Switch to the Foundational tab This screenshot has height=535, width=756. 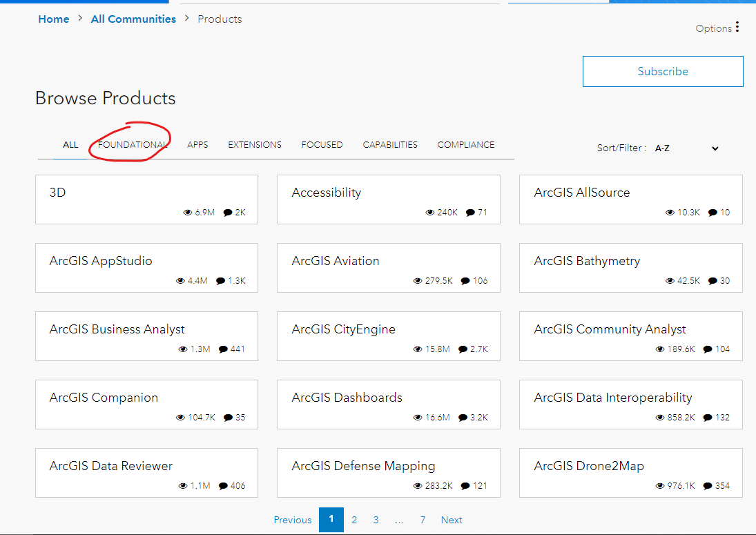[132, 145]
